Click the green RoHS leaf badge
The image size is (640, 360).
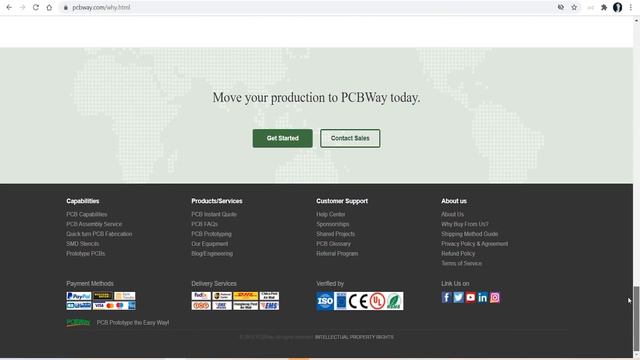pyautogui.click(x=394, y=301)
